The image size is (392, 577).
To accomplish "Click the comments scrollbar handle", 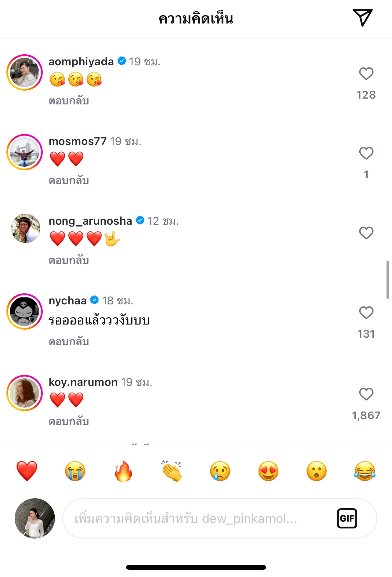I will click(x=388, y=280).
